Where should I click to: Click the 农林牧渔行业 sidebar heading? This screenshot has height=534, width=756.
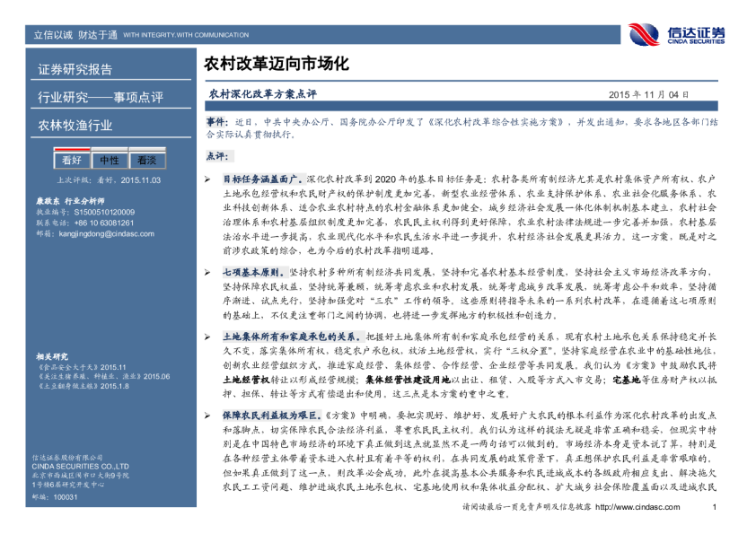pyautogui.click(x=75, y=125)
